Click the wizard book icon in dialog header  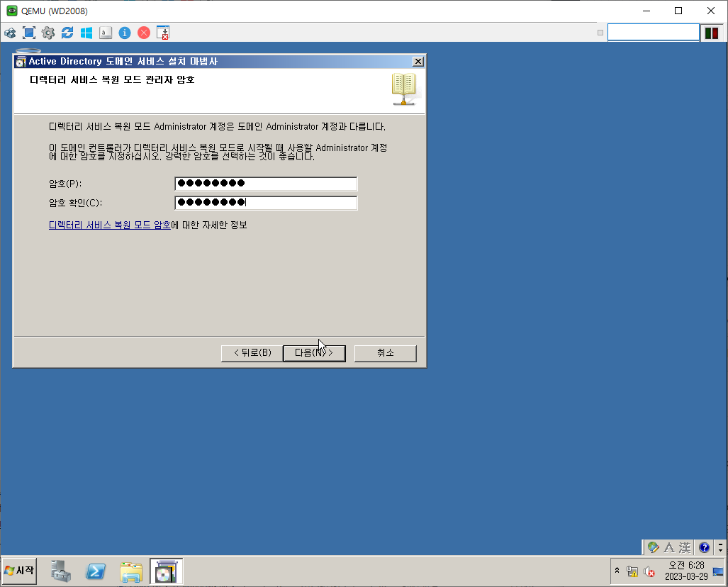tap(404, 89)
